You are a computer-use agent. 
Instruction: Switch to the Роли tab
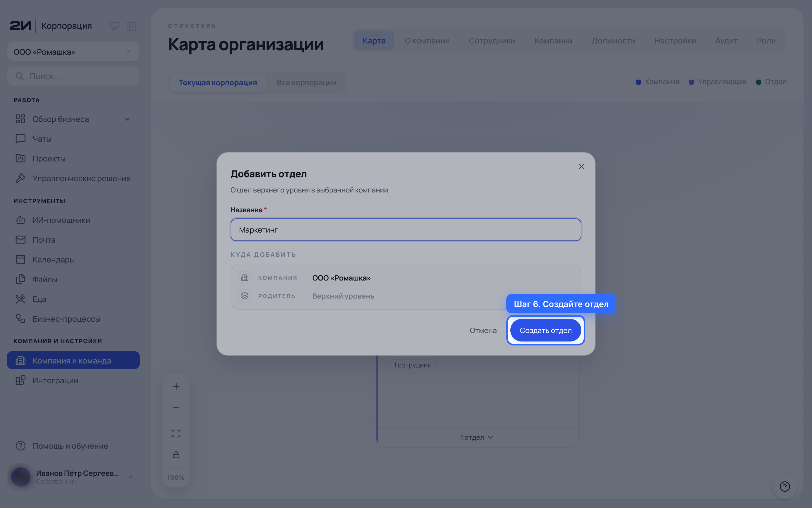[766, 41]
